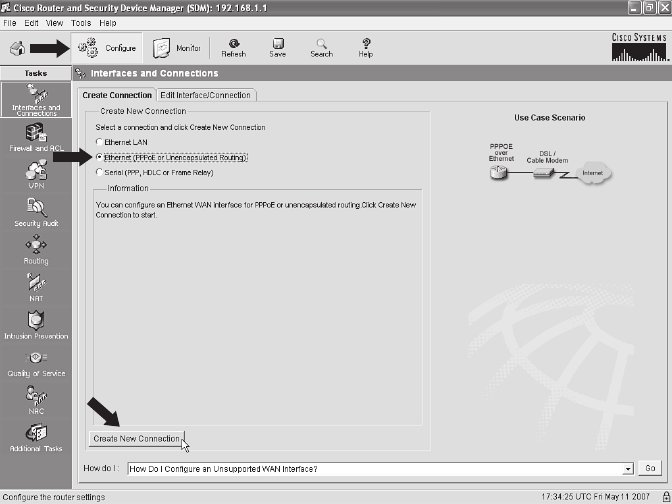
Task: Click the Cisco Systems logo
Action: 639,47
